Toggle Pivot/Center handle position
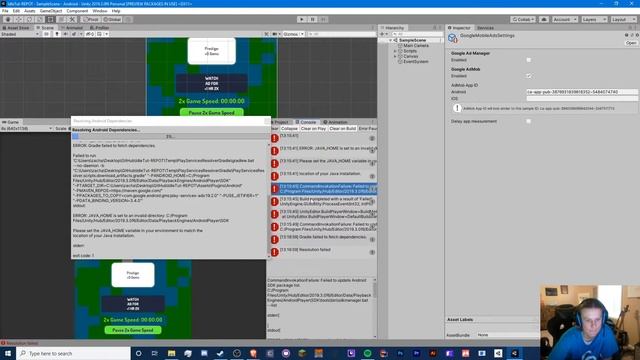 click(91, 19)
